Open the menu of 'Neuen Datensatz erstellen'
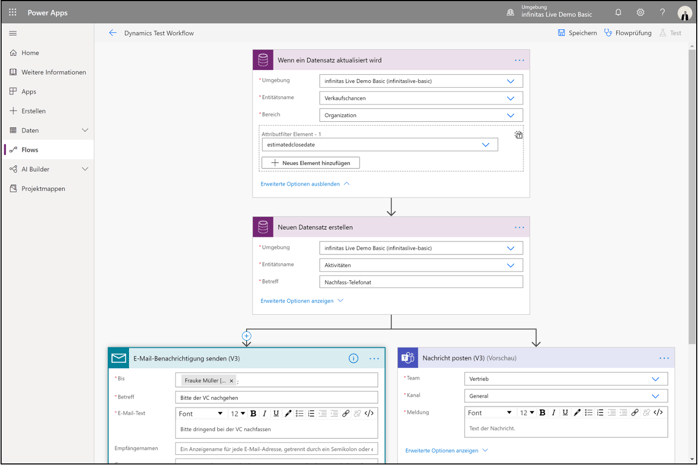This screenshot has height=471, width=700. click(x=519, y=228)
